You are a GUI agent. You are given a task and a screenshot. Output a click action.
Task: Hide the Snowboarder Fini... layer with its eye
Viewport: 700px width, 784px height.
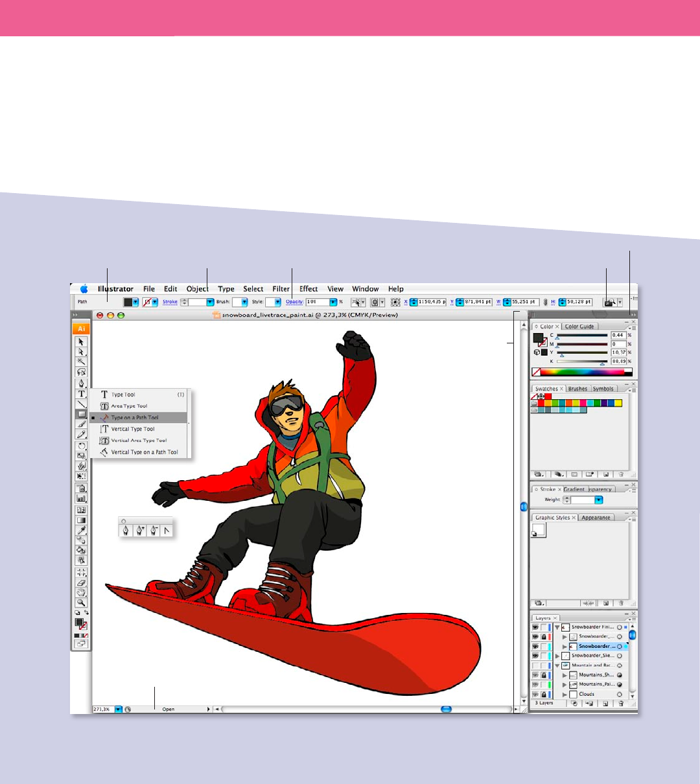(x=535, y=627)
